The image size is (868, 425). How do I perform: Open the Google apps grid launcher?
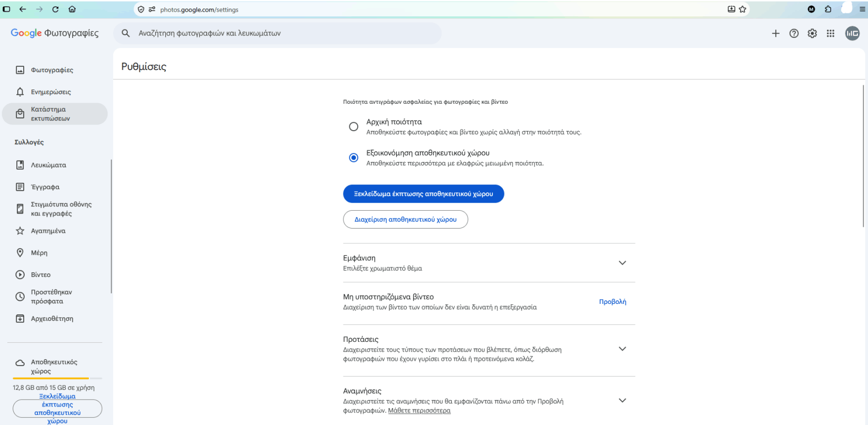831,33
